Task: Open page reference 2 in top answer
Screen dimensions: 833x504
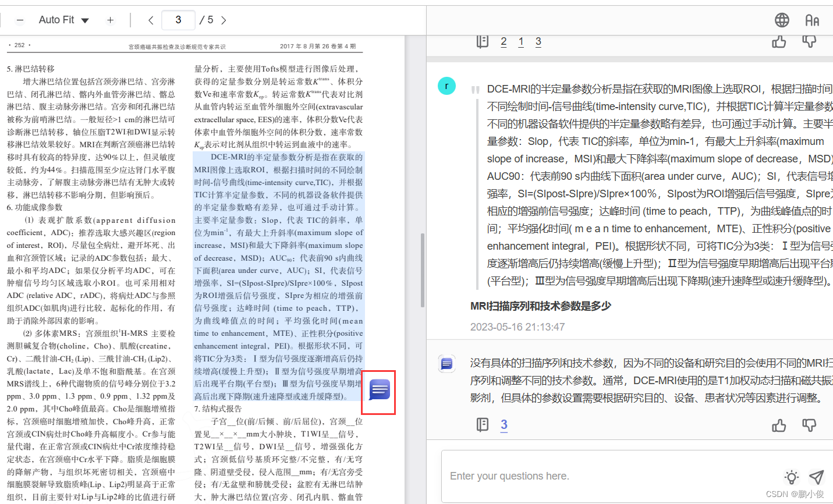Action: (504, 41)
